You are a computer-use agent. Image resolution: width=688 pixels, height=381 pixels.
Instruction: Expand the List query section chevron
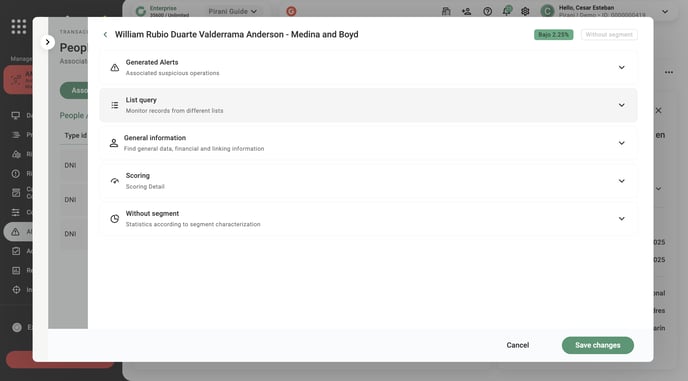coord(621,105)
